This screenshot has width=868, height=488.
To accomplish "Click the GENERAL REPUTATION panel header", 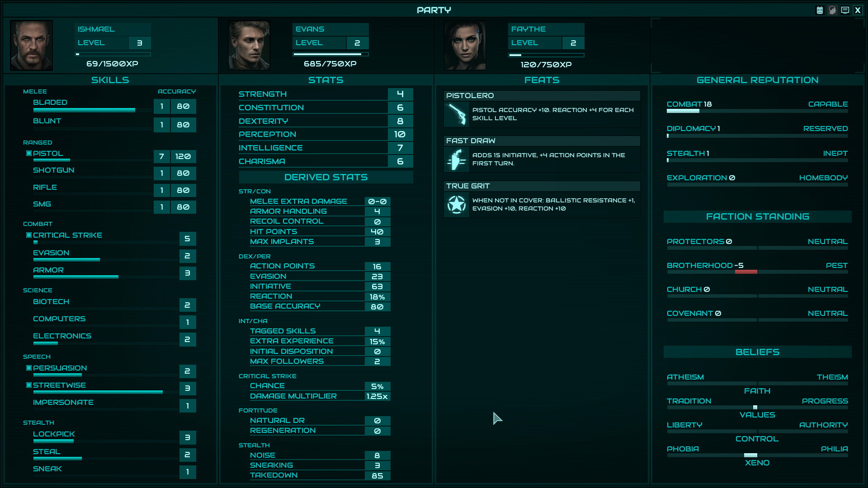I will point(757,80).
